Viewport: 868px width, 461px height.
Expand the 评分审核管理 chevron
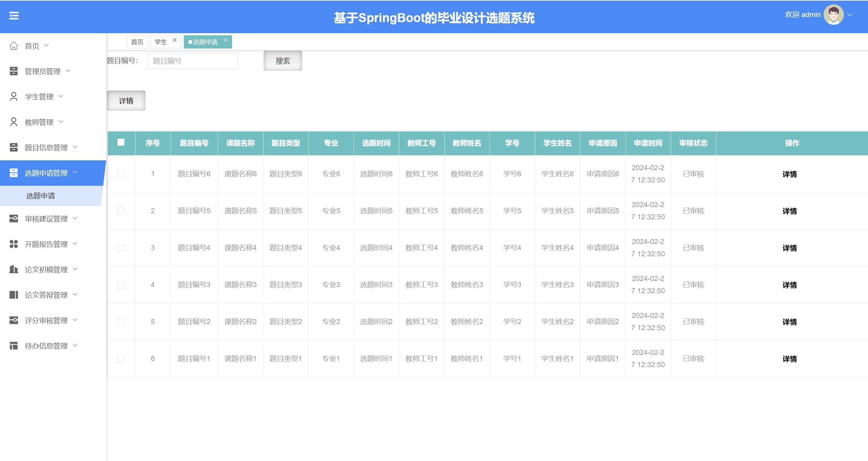(75, 320)
